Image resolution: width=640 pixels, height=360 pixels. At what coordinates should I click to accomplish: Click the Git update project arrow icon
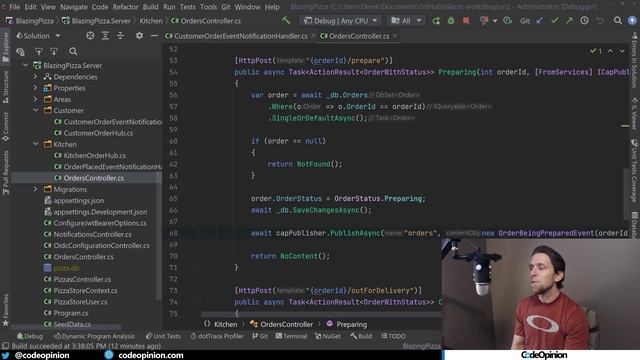pyautogui.click(x=540, y=20)
